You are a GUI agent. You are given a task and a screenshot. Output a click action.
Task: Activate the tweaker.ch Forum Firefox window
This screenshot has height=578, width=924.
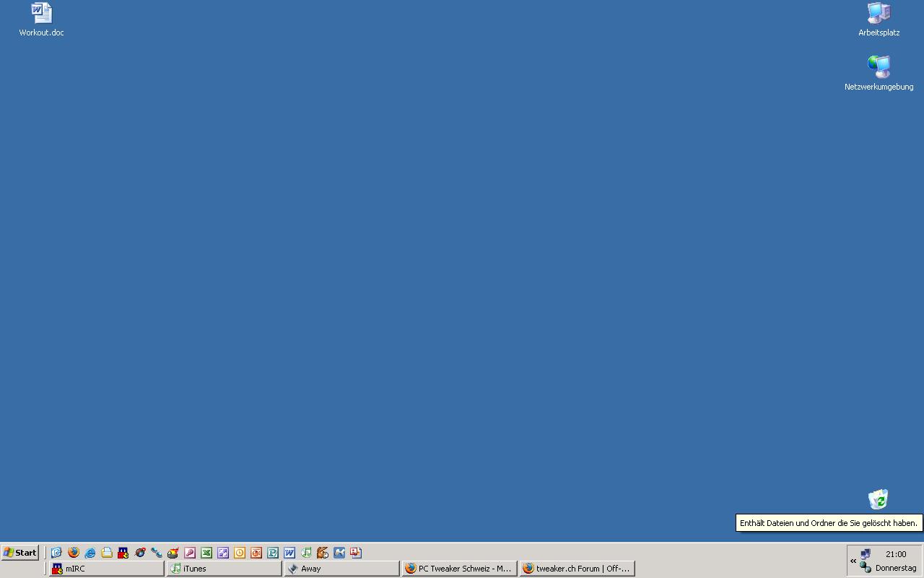click(577, 569)
